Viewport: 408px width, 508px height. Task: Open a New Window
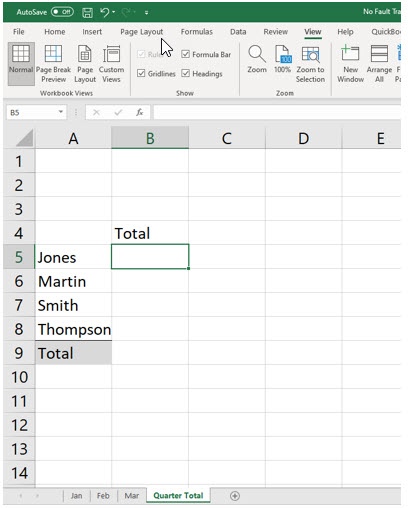(350, 64)
